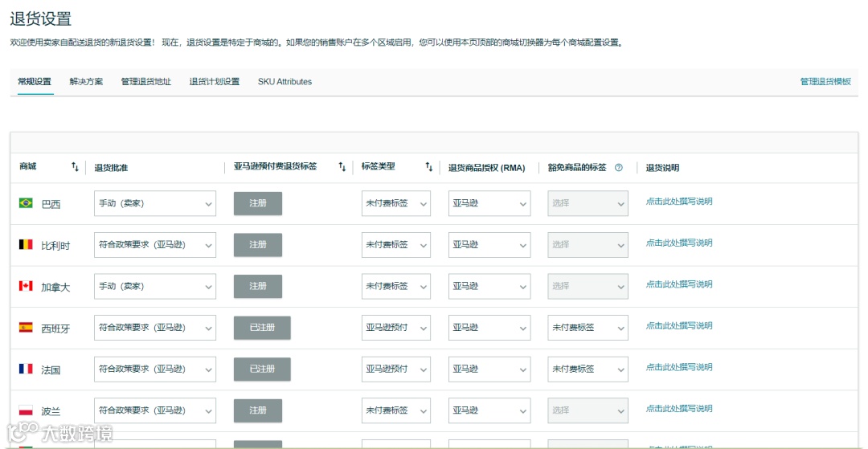Open RMA dropdown for 比利时
The height and width of the screenshot is (449, 868).
click(x=489, y=245)
